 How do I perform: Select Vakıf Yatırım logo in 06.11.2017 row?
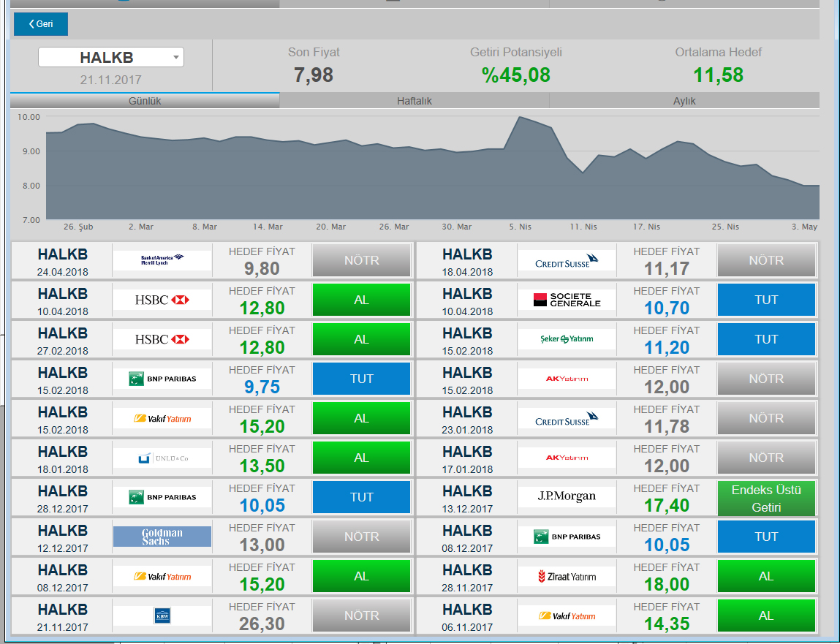point(567,615)
